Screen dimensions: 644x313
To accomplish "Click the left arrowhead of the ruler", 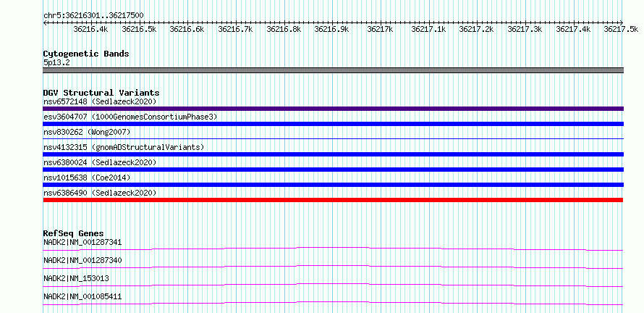I will click(x=45, y=22).
